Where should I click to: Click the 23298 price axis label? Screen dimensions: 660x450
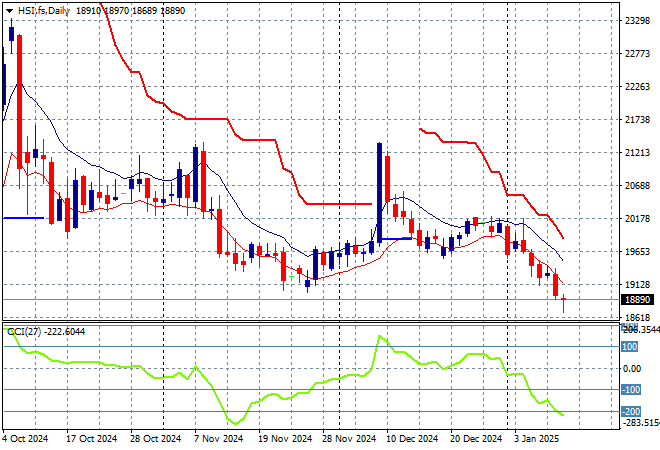636,20
